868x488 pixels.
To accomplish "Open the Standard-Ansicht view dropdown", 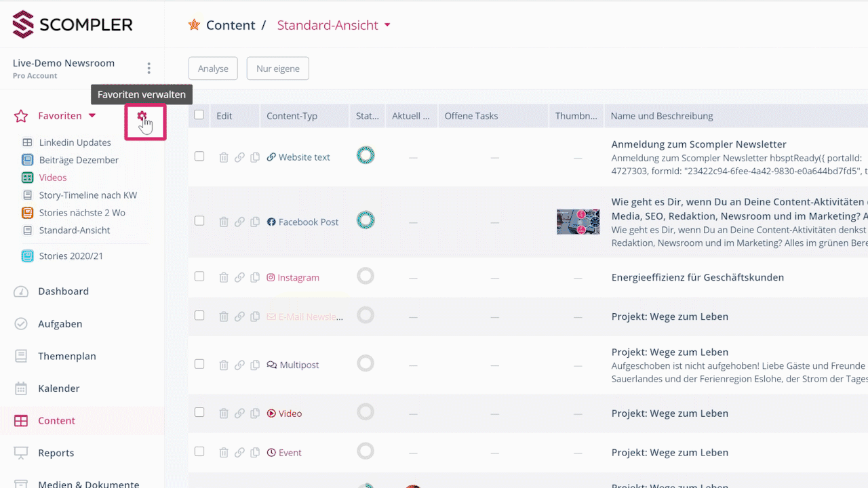I will point(387,25).
